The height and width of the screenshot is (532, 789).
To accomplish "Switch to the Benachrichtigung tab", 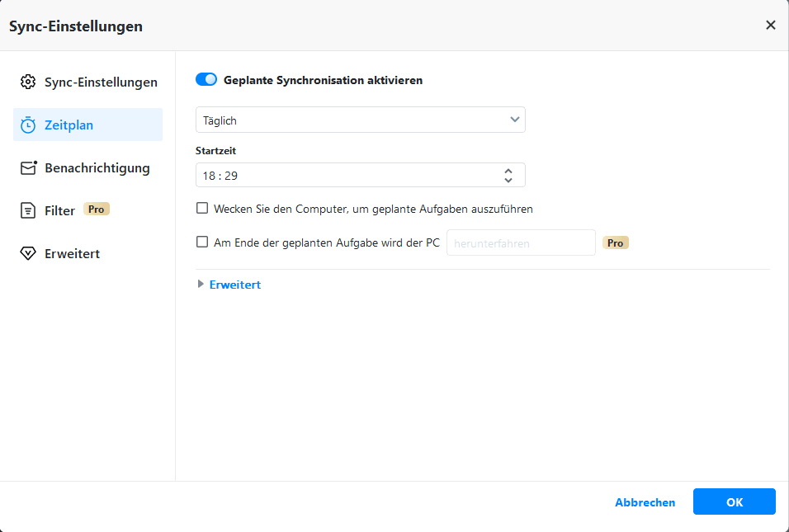I will [97, 168].
